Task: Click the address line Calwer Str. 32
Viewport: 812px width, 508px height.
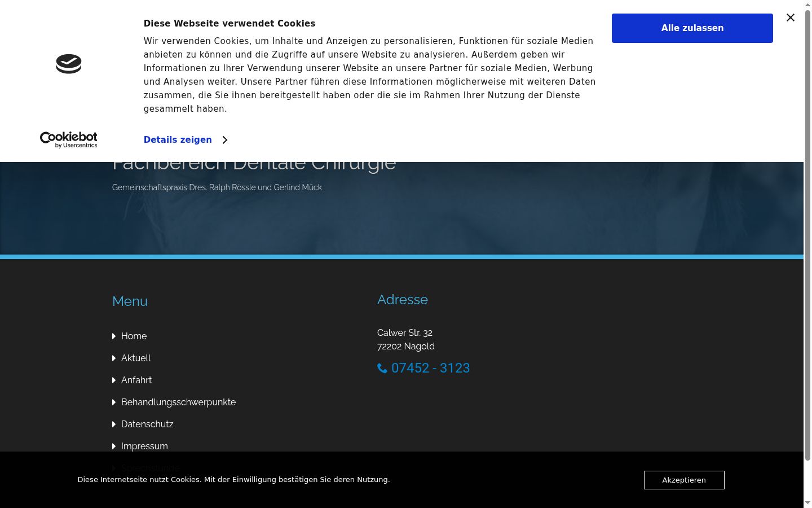Action: [405, 333]
